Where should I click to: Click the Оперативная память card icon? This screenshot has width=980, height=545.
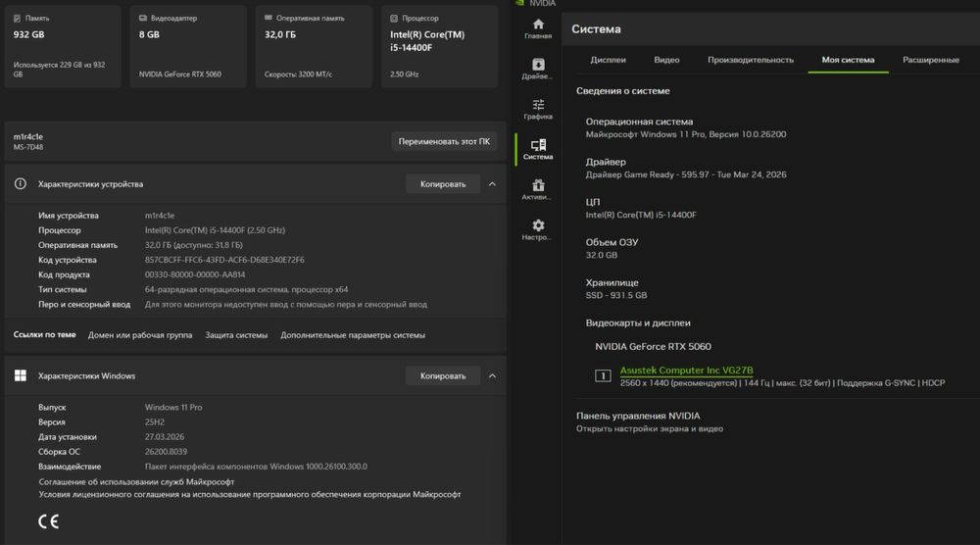pyautogui.click(x=269, y=18)
